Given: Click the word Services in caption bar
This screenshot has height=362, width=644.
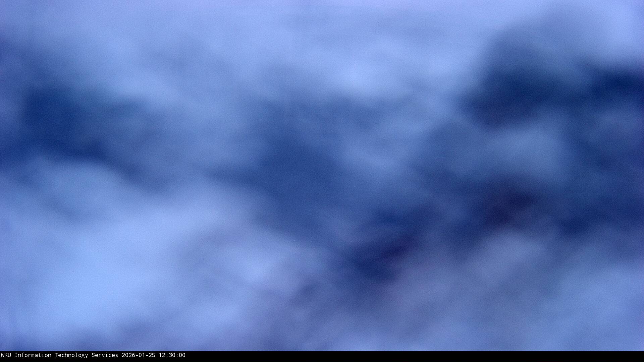Looking at the screenshot, I should (x=105, y=355).
